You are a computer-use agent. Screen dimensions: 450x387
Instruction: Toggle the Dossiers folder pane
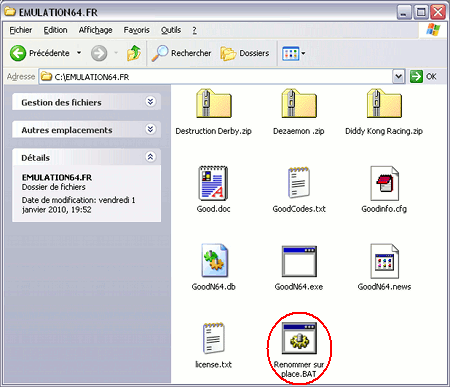click(245, 53)
